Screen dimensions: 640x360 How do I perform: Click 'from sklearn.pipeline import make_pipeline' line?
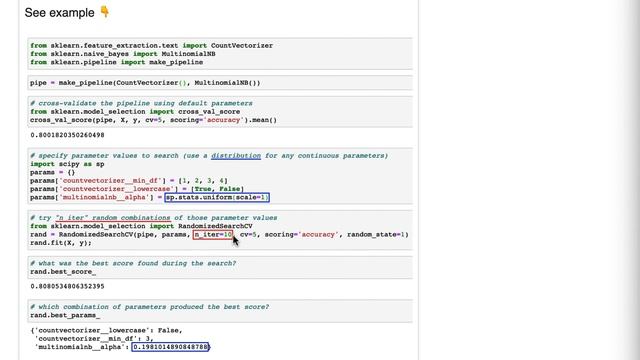pos(117,62)
